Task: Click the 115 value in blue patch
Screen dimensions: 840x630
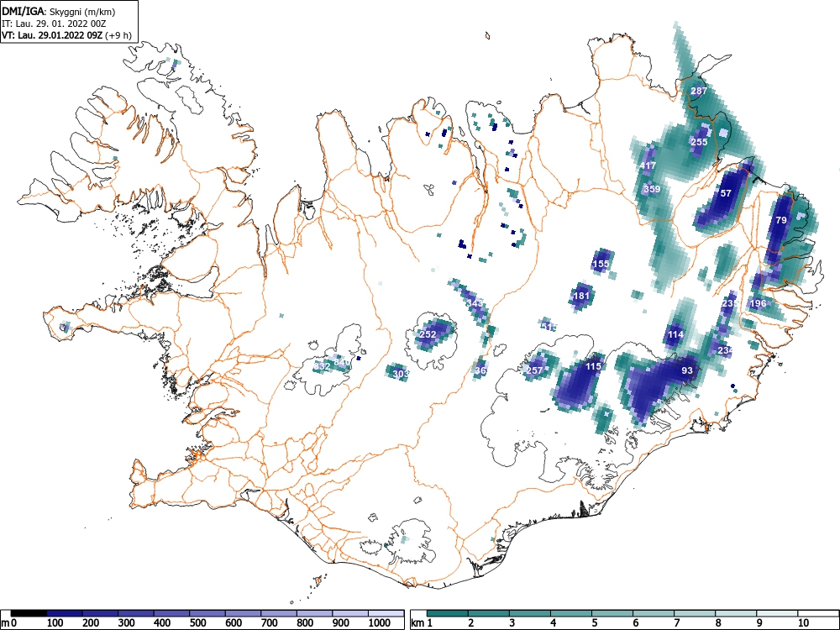Action: point(593,366)
